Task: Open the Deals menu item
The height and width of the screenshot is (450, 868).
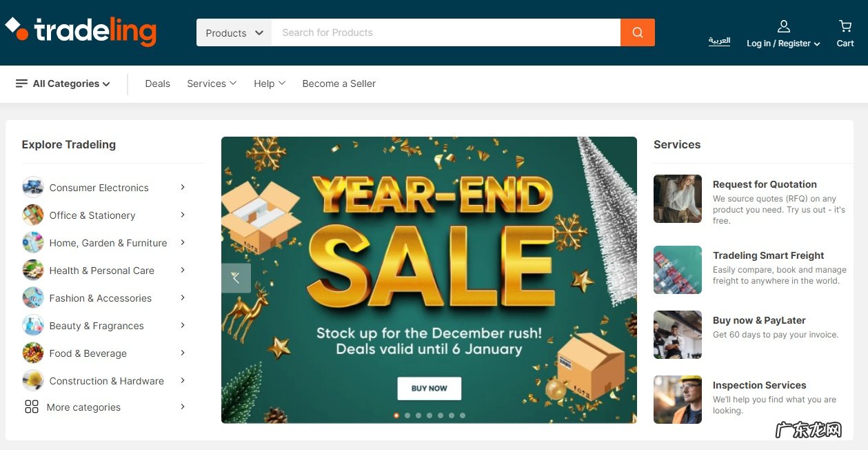Action: coord(157,84)
